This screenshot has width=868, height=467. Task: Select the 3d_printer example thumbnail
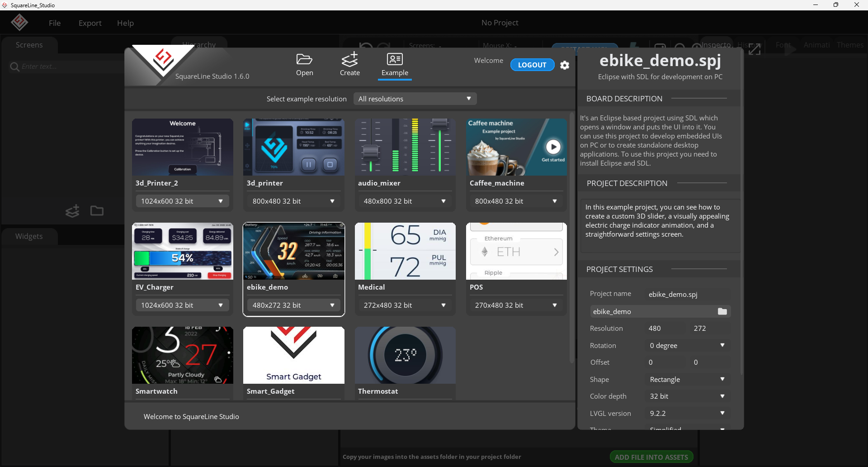(x=294, y=147)
